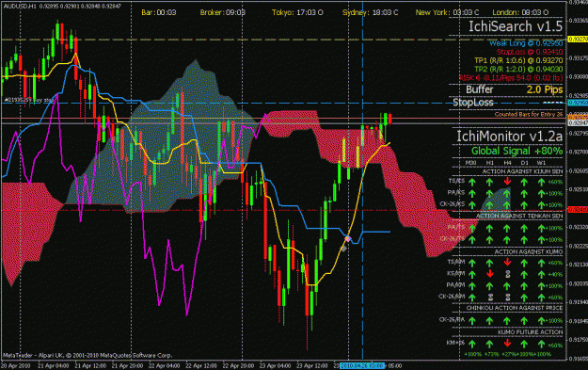Viewport: 588px width, 370px height.
Task: Click the green up arrow for KS/KM on M30
Action: [x=472, y=274]
